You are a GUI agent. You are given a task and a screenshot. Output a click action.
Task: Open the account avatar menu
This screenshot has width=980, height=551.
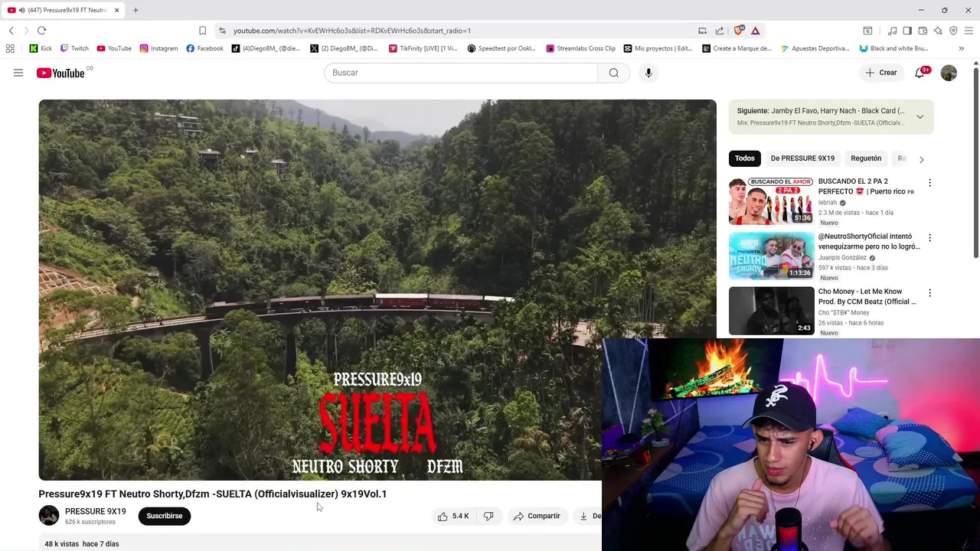(x=949, y=73)
